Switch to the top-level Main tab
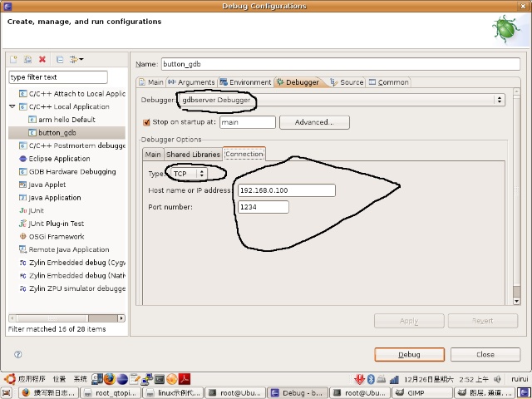This screenshot has height=399, width=532. 151,82
